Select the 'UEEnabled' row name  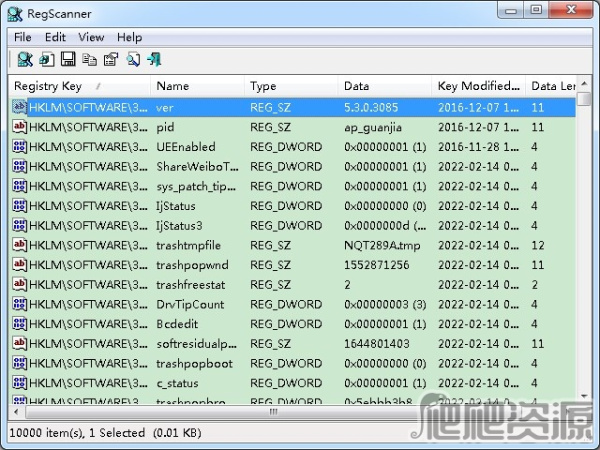pos(186,147)
